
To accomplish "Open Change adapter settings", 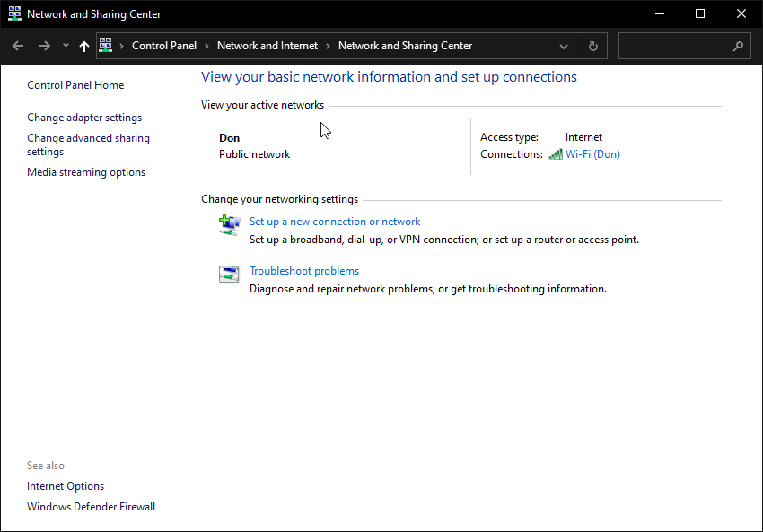I will pyautogui.click(x=84, y=118).
